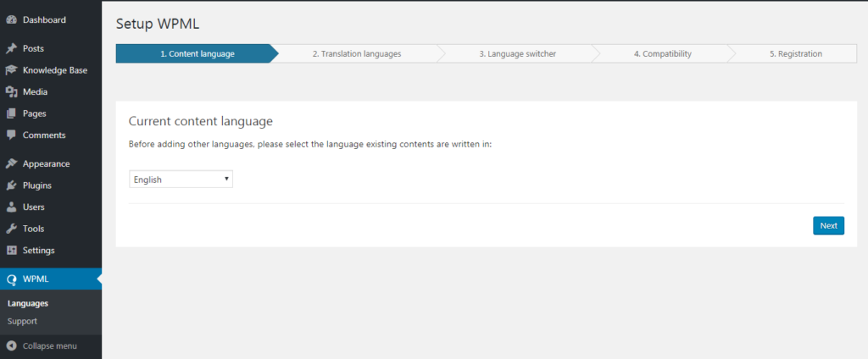Select step 4 Compatibility
This screenshot has height=359, width=868.
pos(662,54)
